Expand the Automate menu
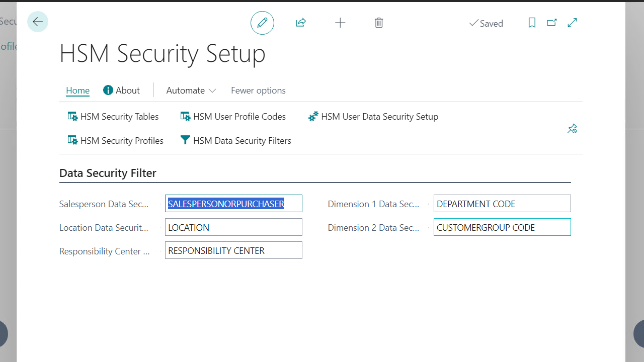 [191, 90]
